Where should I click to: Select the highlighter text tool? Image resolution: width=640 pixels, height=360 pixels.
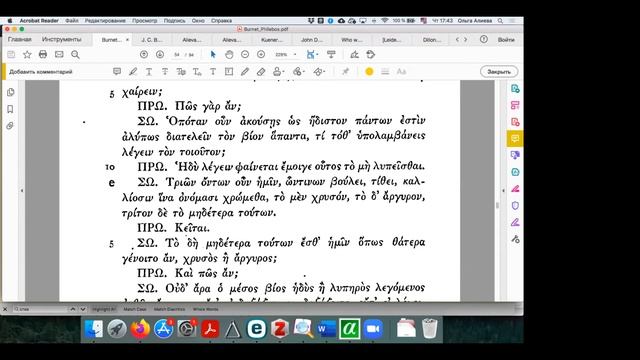(133, 71)
